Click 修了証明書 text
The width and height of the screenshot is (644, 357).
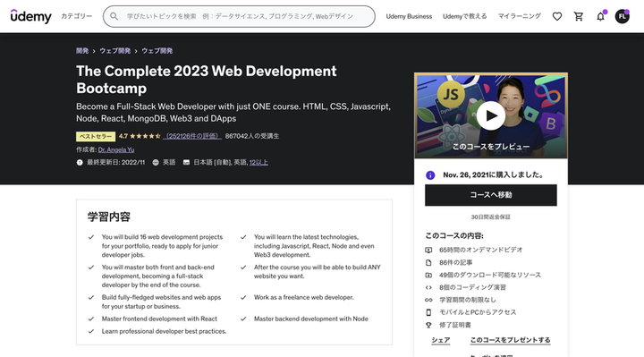(x=455, y=325)
